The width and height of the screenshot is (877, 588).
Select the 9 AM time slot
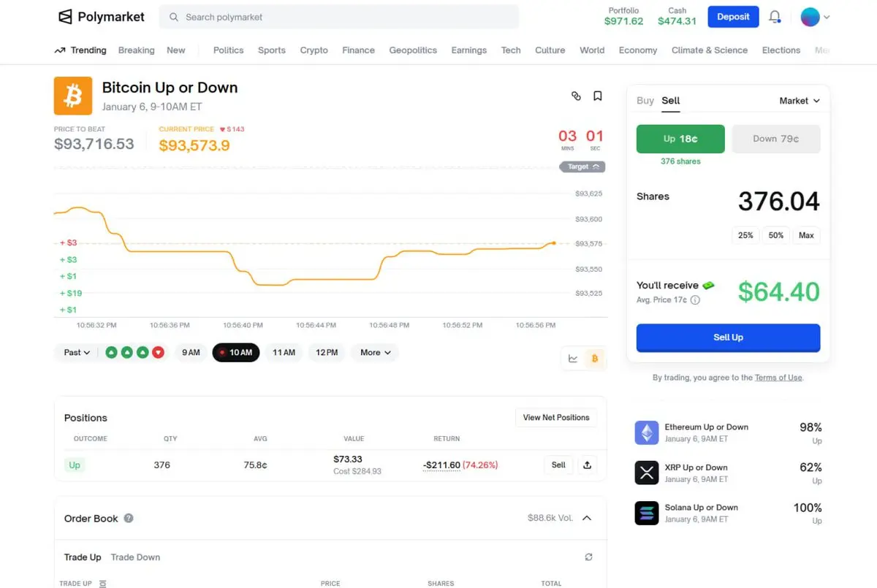191,353
